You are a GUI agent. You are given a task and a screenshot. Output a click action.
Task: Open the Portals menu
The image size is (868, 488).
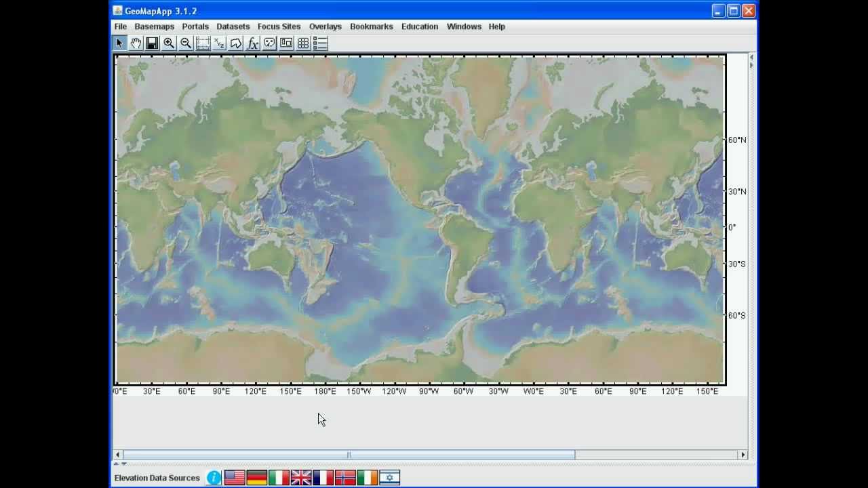point(195,26)
